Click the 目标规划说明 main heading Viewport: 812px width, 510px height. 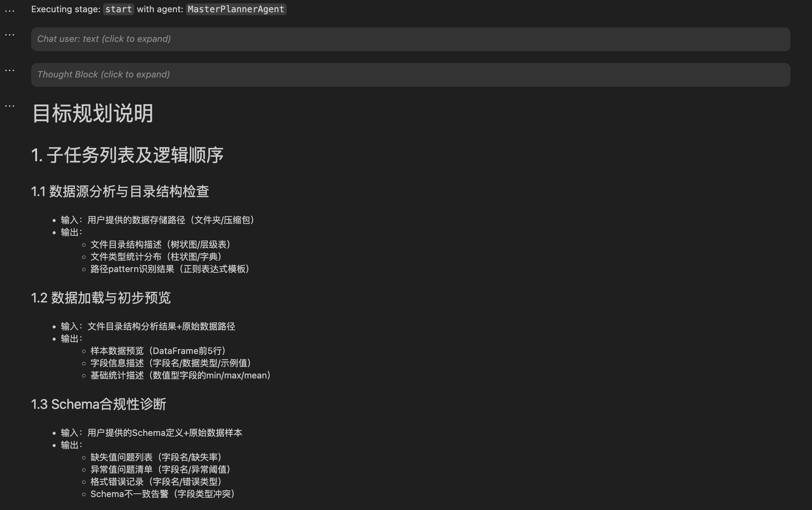coord(93,113)
